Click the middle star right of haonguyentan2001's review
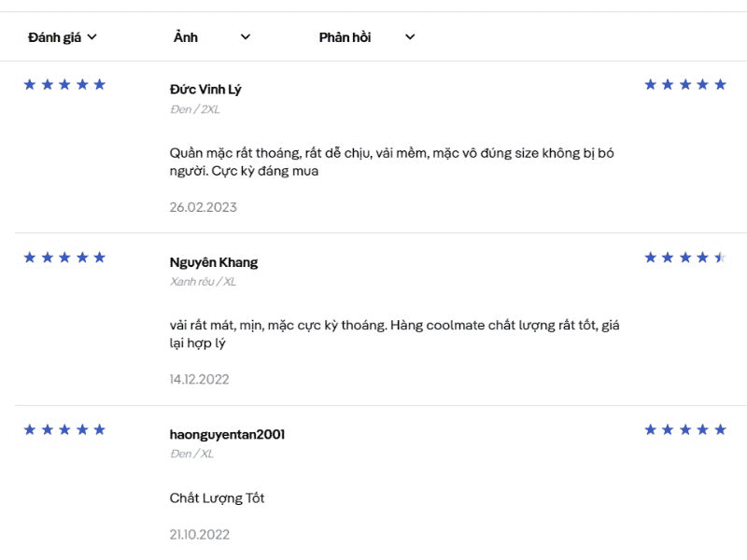747x560 pixels. point(685,430)
